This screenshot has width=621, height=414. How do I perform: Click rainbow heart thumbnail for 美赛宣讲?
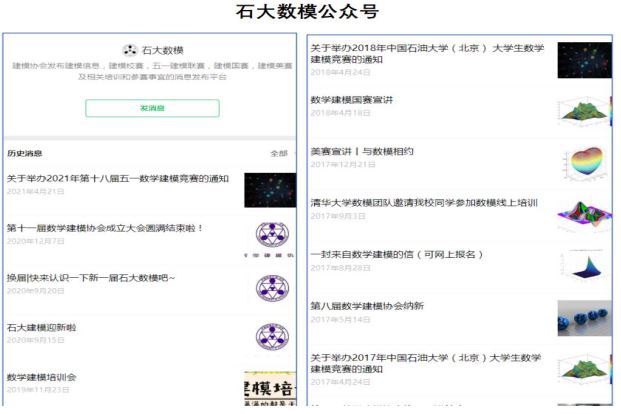coord(583,162)
